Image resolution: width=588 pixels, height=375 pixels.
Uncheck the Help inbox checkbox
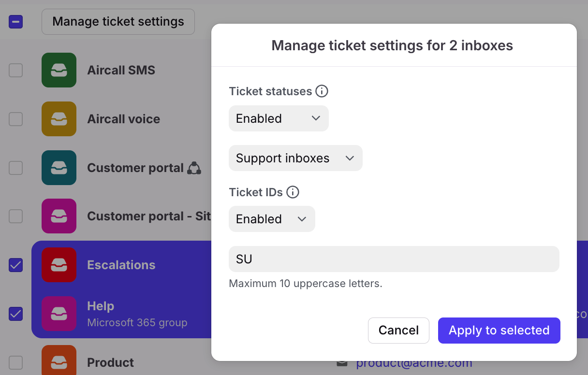pos(16,314)
